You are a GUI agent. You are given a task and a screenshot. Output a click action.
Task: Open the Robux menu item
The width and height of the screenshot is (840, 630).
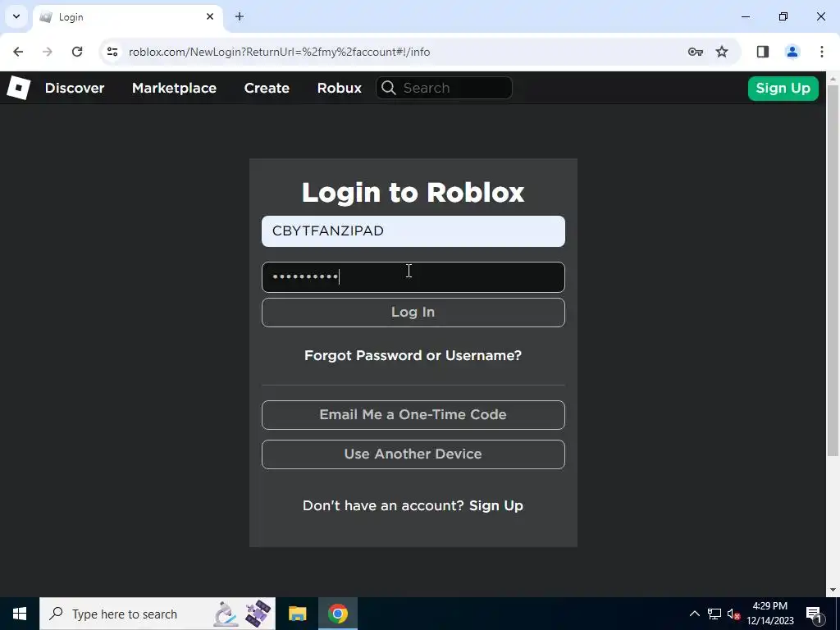[x=339, y=88]
